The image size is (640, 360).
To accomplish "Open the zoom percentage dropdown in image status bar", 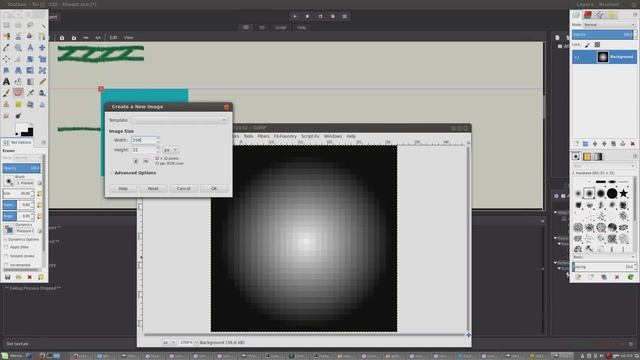I will 188,342.
